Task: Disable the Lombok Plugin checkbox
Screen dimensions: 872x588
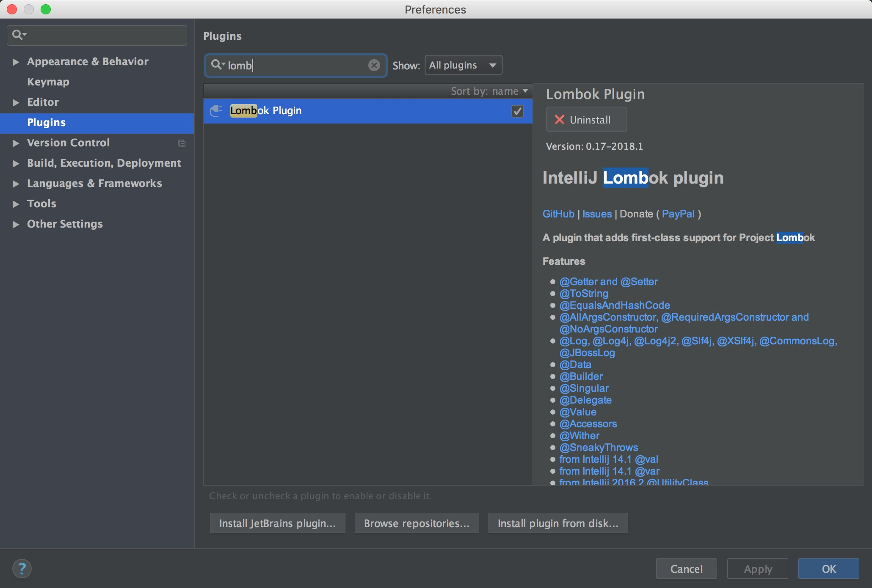Action: (x=517, y=111)
